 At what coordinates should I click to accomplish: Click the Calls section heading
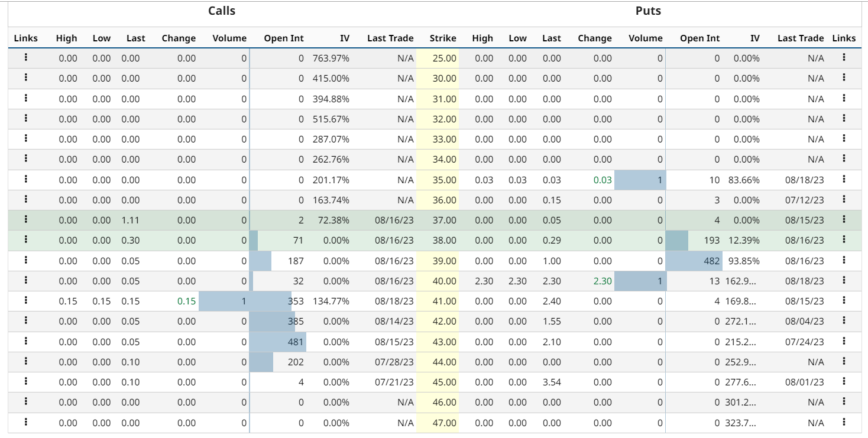pos(222,11)
